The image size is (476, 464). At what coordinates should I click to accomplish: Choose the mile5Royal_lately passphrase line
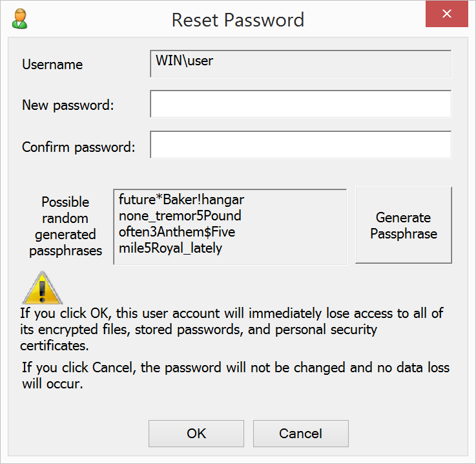171,248
